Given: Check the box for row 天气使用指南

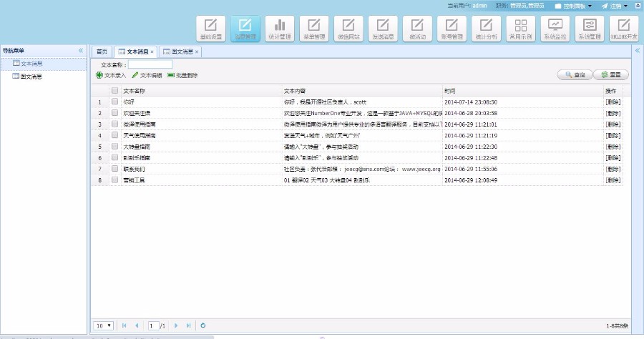Looking at the screenshot, I should (114, 134).
